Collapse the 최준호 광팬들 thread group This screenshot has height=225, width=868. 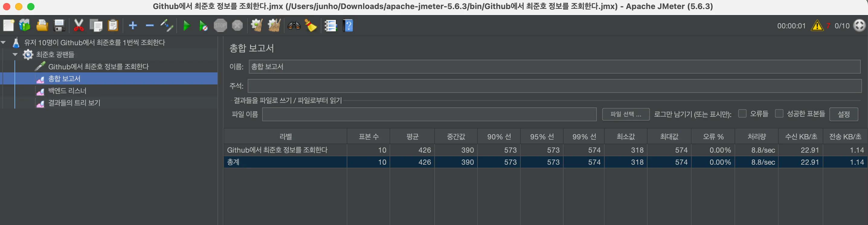15,55
